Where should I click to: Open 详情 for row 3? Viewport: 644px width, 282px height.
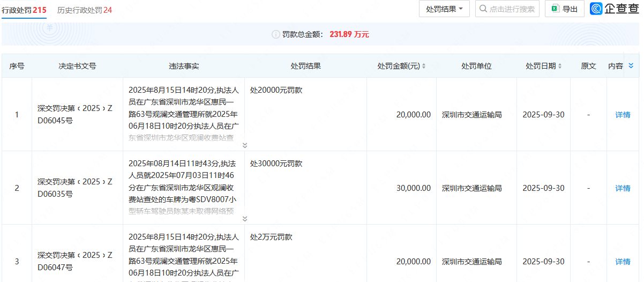(623, 262)
